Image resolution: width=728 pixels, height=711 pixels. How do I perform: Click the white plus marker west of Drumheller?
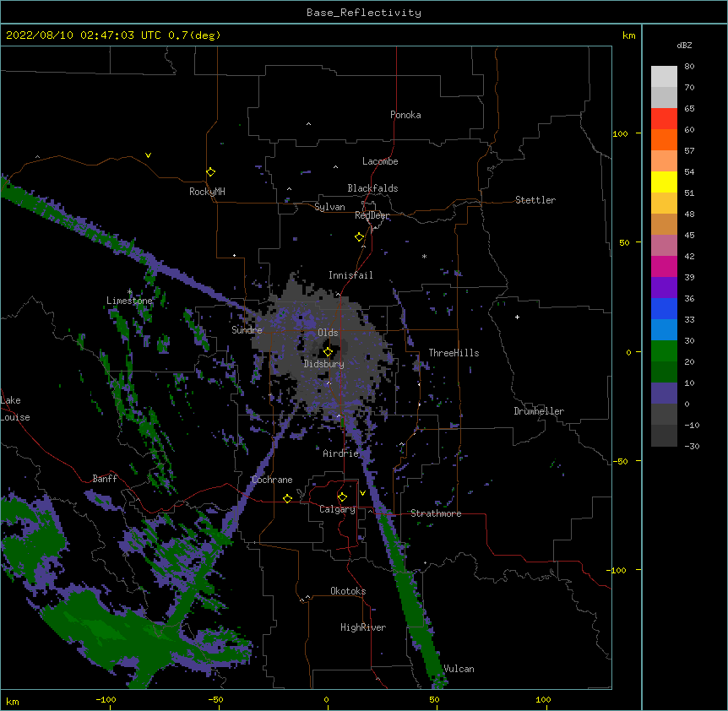517,317
